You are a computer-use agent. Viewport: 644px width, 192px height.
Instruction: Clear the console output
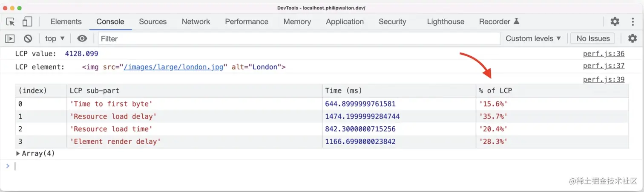pos(28,38)
